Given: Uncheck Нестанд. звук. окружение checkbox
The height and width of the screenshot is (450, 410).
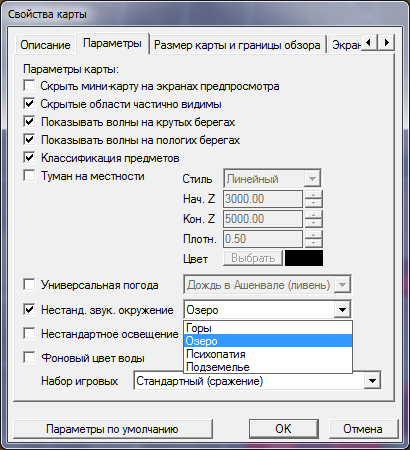Looking at the screenshot, I should point(29,309).
